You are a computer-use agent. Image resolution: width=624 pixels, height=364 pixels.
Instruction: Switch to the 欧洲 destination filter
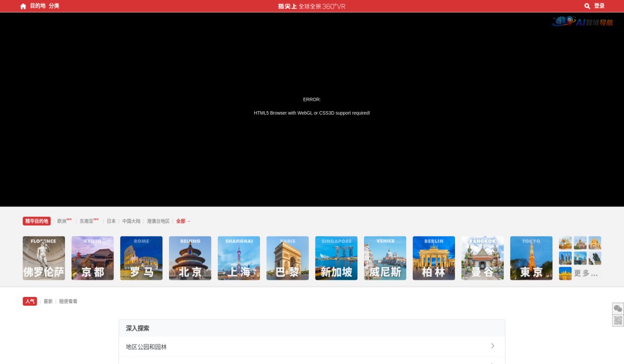coord(62,221)
